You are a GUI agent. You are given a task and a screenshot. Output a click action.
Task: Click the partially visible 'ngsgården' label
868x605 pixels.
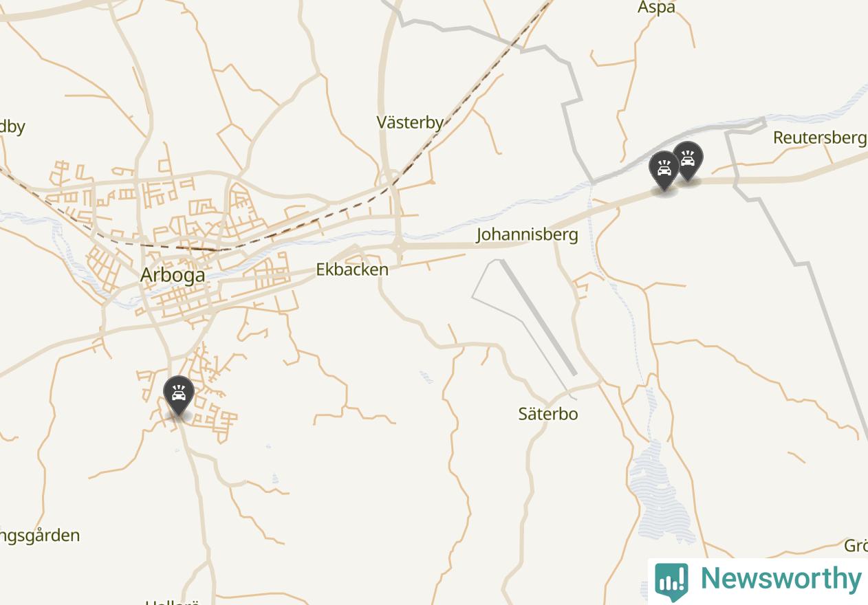point(40,535)
